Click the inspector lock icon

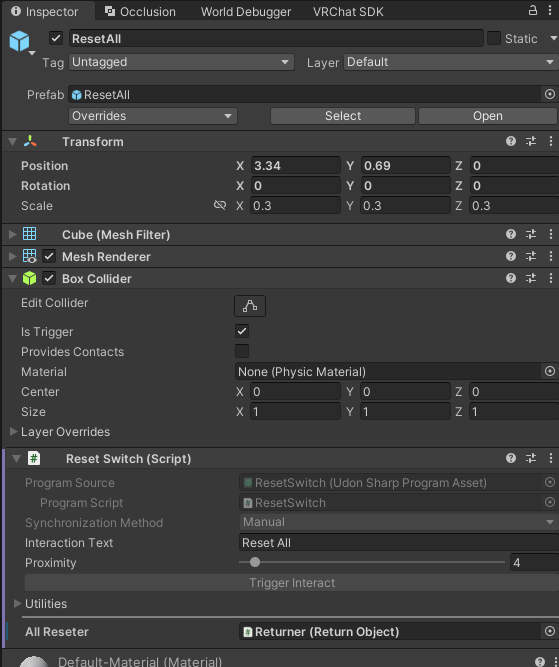pos(532,11)
